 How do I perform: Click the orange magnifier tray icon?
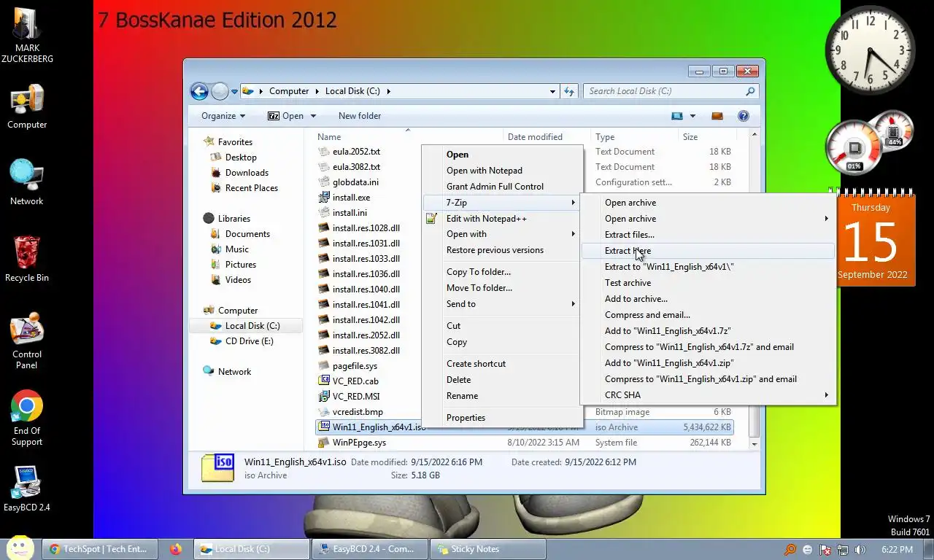click(x=790, y=550)
